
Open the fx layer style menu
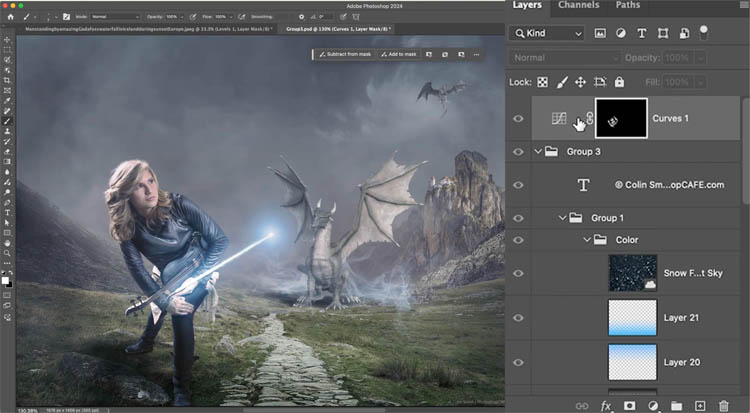(606, 406)
